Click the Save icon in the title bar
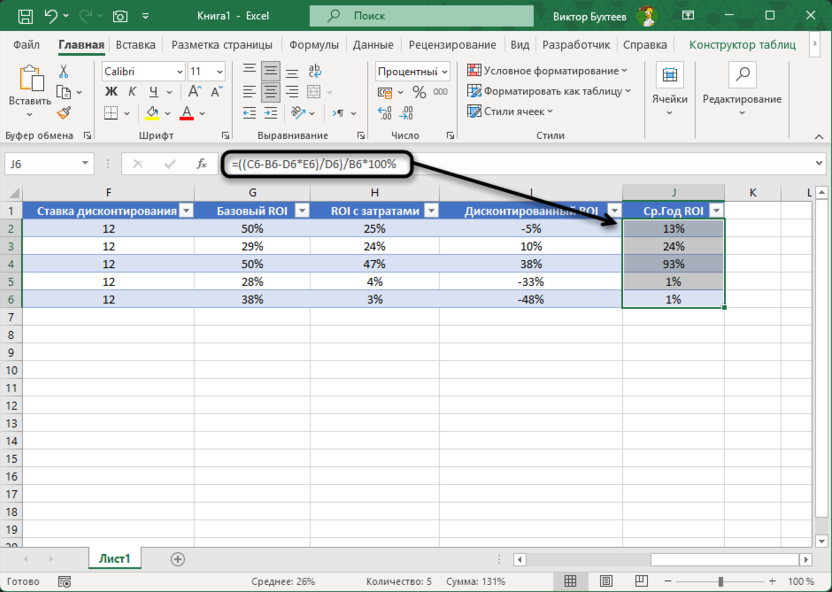This screenshot has width=832, height=592. coord(25,16)
